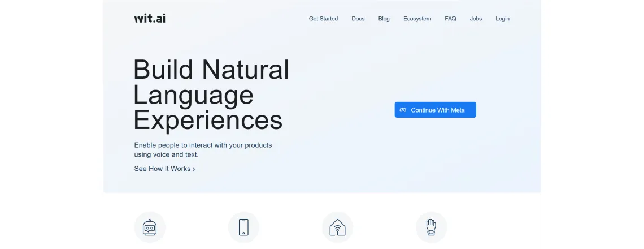Open the See How It Works link

tap(164, 169)
